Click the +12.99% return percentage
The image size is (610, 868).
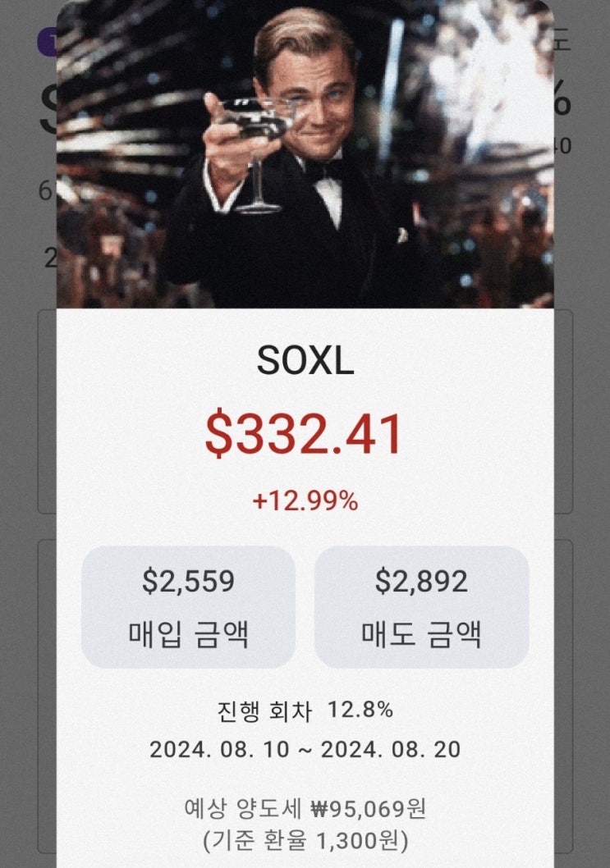pyautogui.click(x=305, y=501)
